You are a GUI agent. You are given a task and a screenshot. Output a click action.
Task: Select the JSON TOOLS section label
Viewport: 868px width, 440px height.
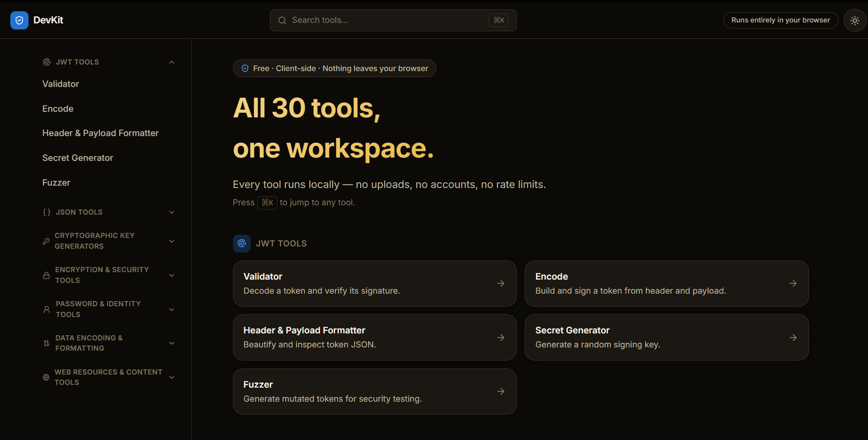[79, 212]
